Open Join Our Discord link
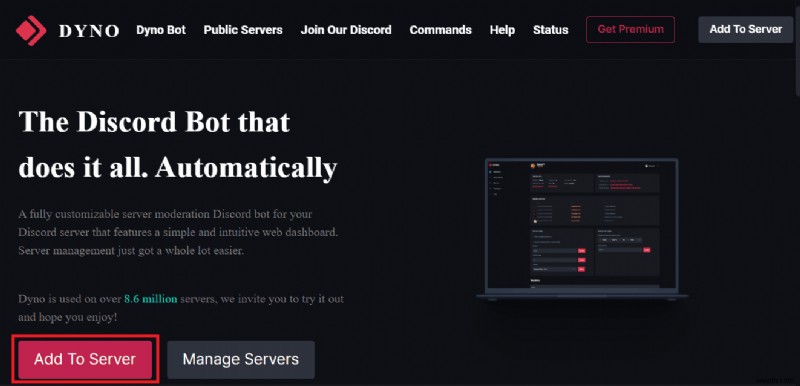Image resolution: width=800 pixels, height=386 pixels. point(346,30)
